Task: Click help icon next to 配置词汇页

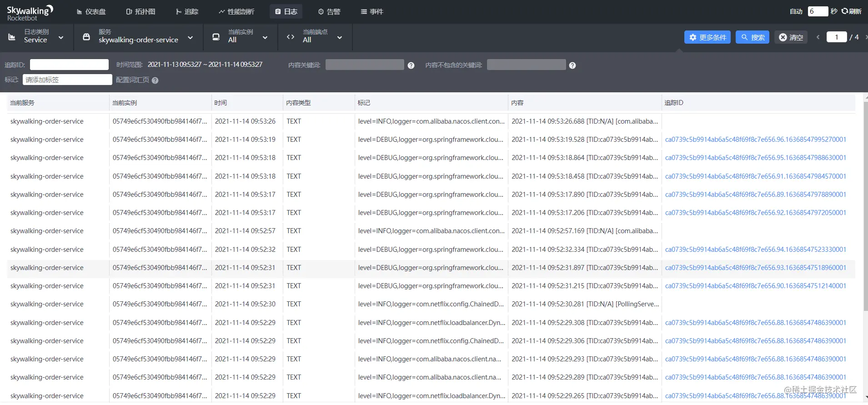Action: tap(155, 80)
